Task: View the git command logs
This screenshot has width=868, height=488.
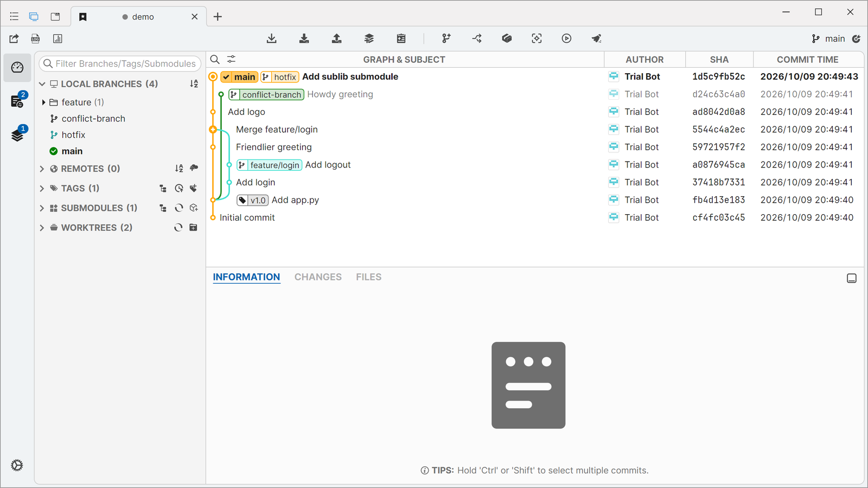Action: [x=35, y=38]
